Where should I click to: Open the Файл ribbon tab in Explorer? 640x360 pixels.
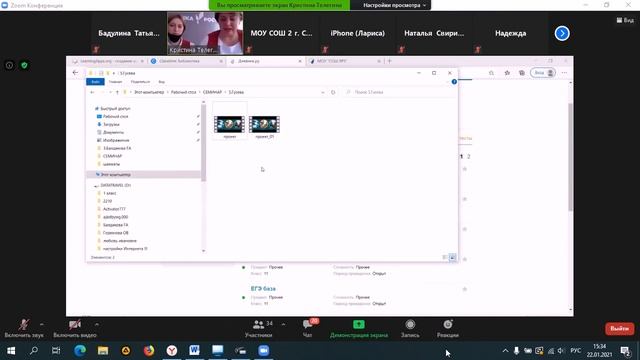(95, 82)
